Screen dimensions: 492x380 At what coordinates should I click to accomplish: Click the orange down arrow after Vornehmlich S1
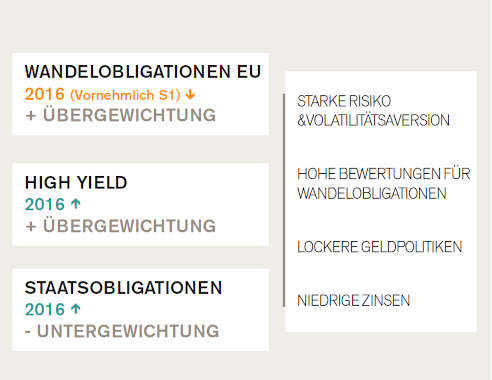click(x=190, y=95)
